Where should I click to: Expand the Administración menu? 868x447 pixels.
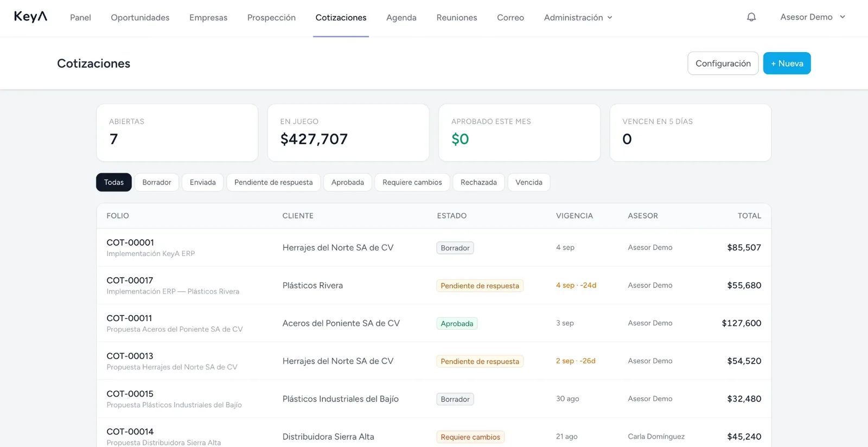(x=578, y=17)
